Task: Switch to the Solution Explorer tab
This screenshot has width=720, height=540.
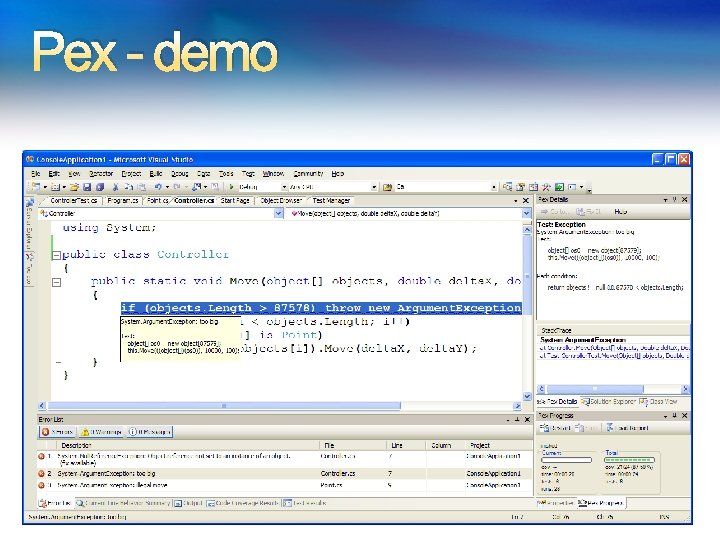Action: click(608, 401)
